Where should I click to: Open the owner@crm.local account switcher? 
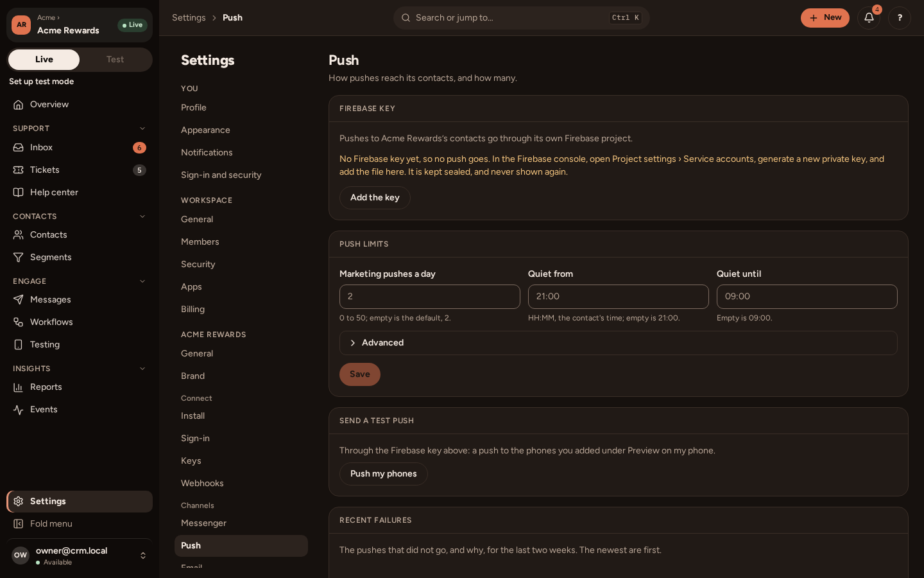[80, 556]
